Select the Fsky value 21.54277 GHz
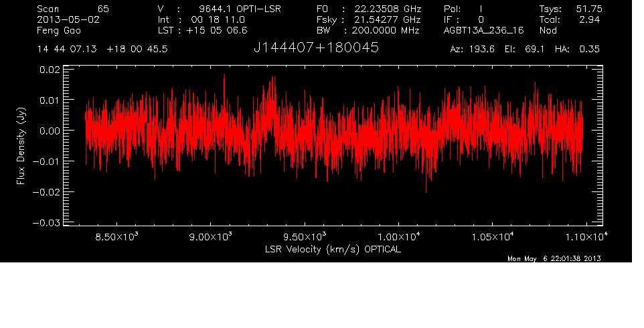This screenshot has height=328, width=644. [388, 19]
